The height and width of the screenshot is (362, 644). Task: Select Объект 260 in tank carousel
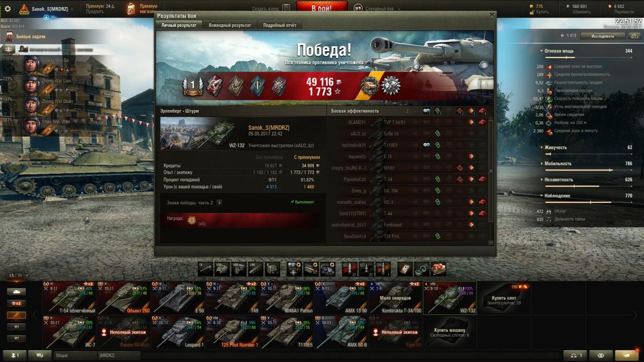123,298
